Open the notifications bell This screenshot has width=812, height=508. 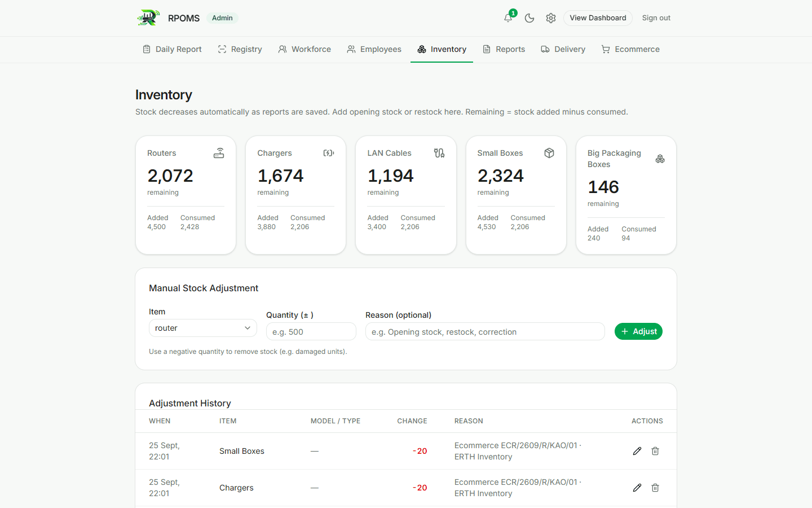click(x=508, y=18)
